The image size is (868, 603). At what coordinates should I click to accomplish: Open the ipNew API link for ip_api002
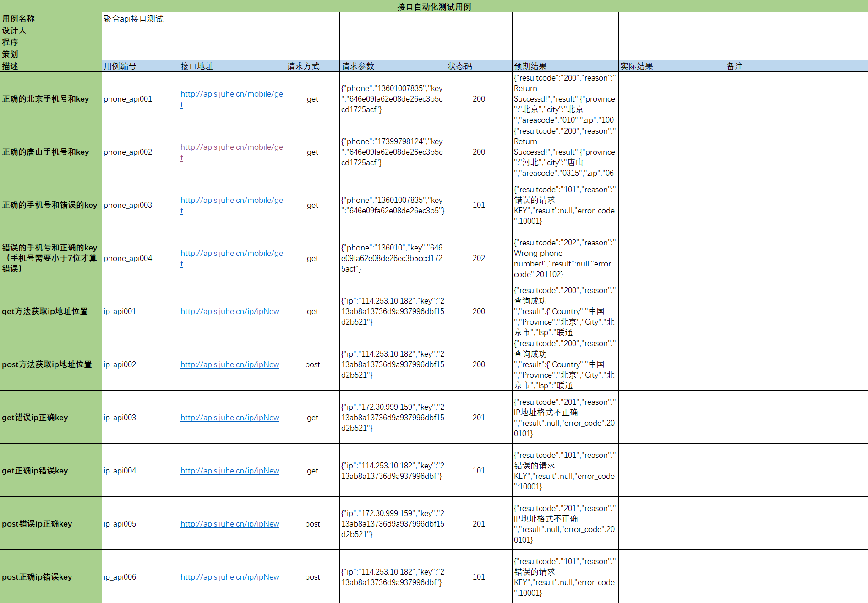pos(229,364)
